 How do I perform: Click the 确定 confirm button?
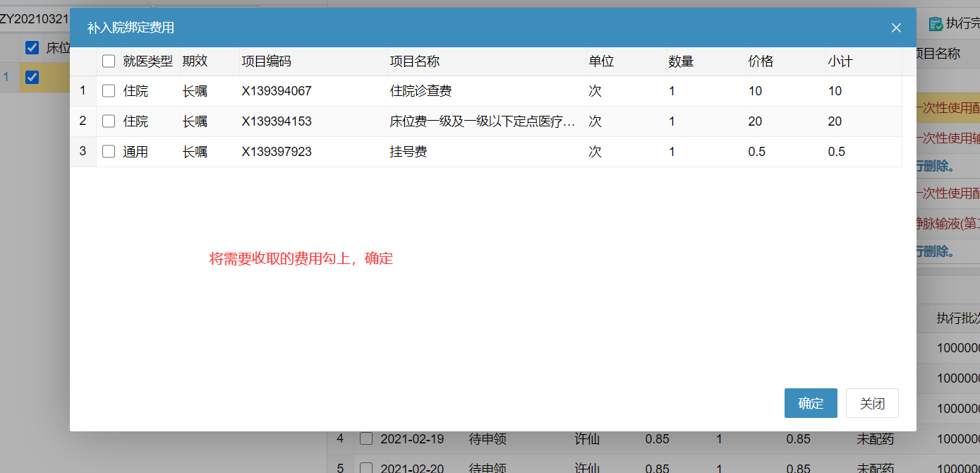click(x=810, y=403)
